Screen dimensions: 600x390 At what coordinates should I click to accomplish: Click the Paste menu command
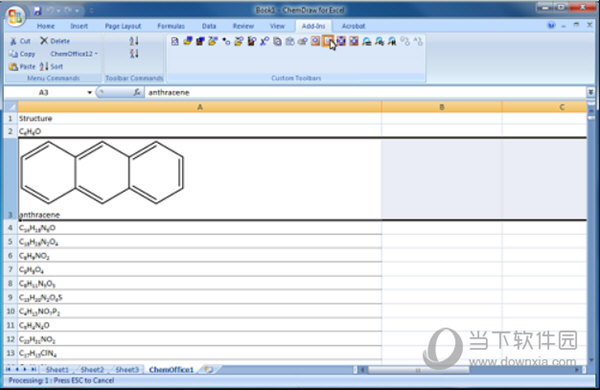point(23,67)
